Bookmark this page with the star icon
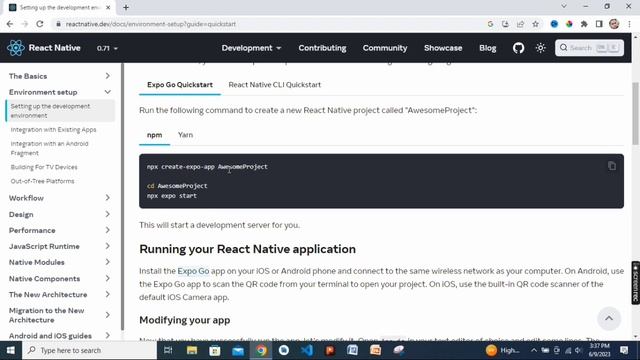 coord(536,24)
